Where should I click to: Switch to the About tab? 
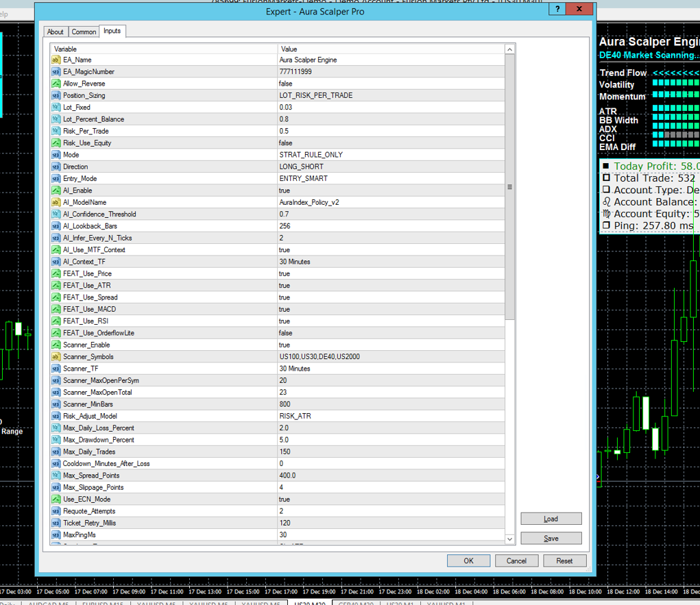click(x=56, y=32)
